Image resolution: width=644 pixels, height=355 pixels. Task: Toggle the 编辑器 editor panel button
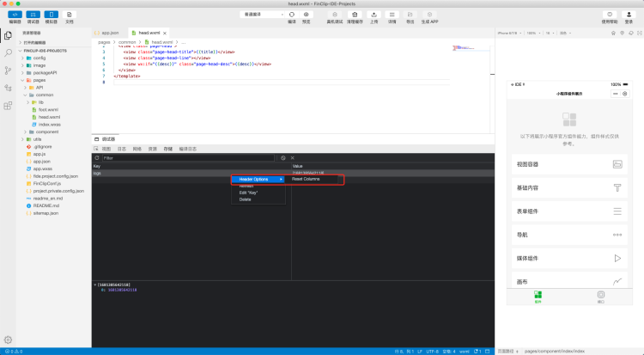[15, 15]
